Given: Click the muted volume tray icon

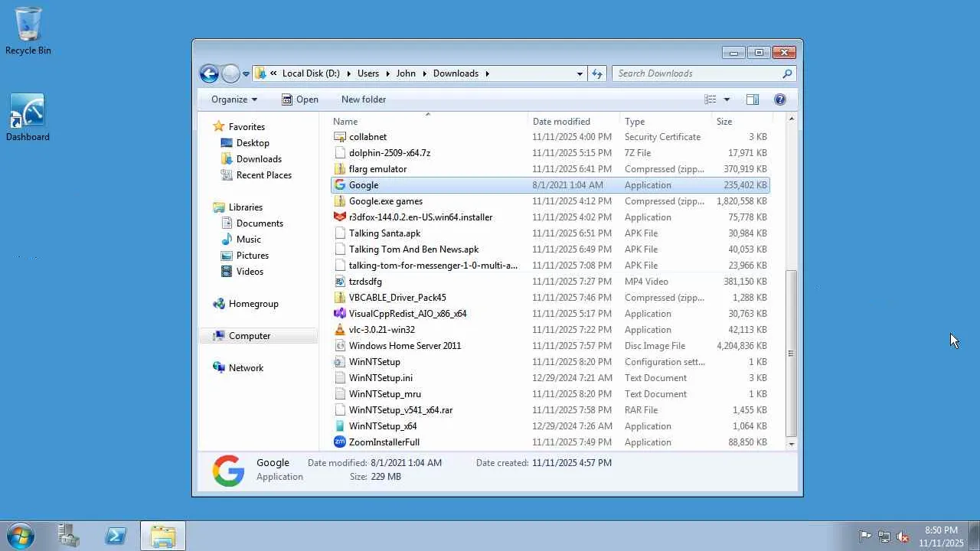Looking at the screenshot, I should pyautogui.click(x=903, y=536).
